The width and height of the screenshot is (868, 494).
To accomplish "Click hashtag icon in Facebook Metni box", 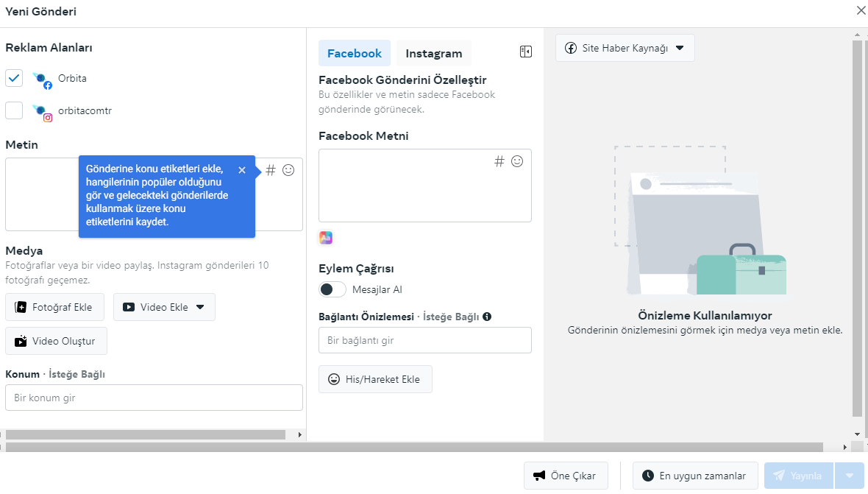I will click(x=499, y=161).
